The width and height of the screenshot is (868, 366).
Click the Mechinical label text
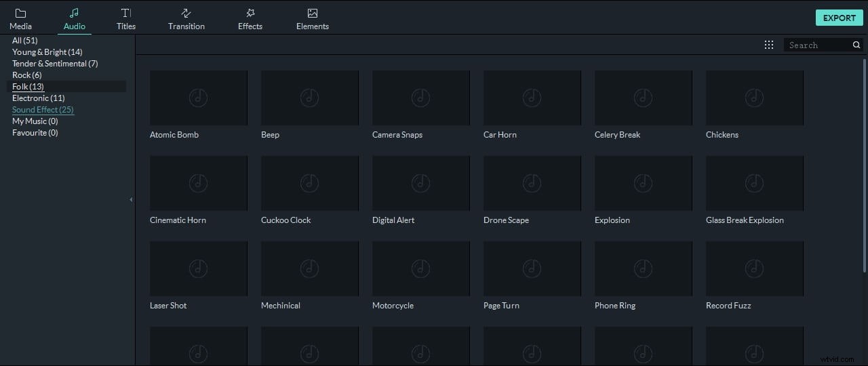coord(281,306)
